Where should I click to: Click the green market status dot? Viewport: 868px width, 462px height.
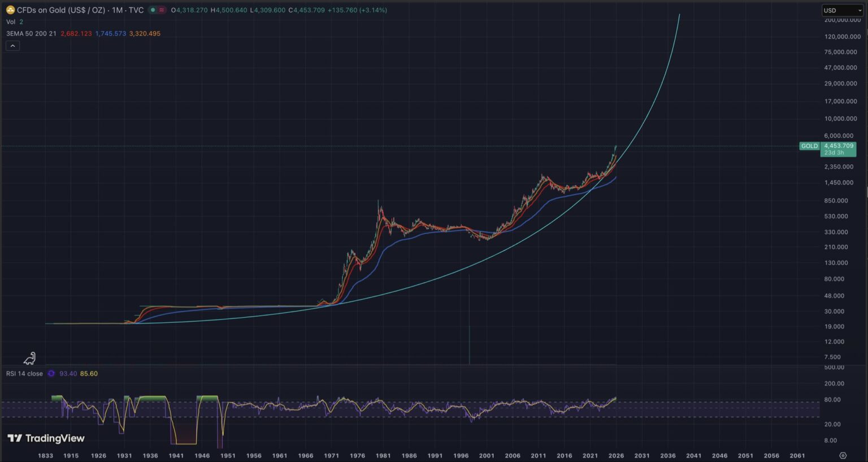[153, 10]
